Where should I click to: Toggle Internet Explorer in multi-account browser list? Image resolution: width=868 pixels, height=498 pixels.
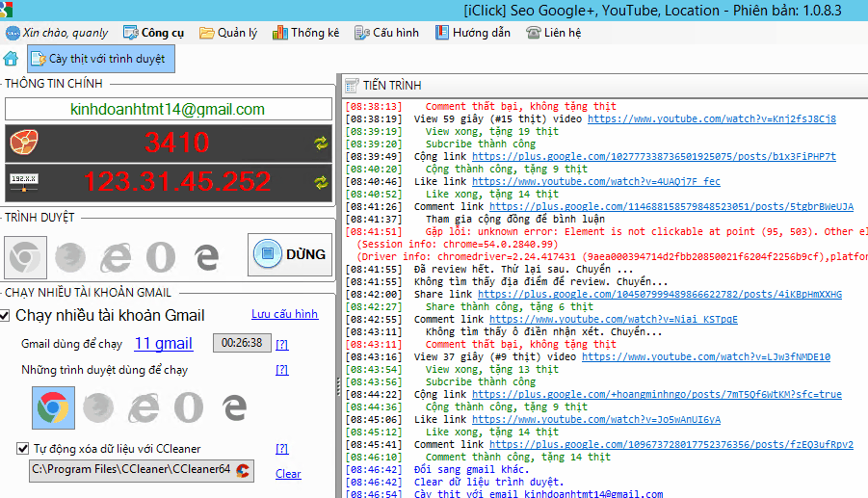144,407
